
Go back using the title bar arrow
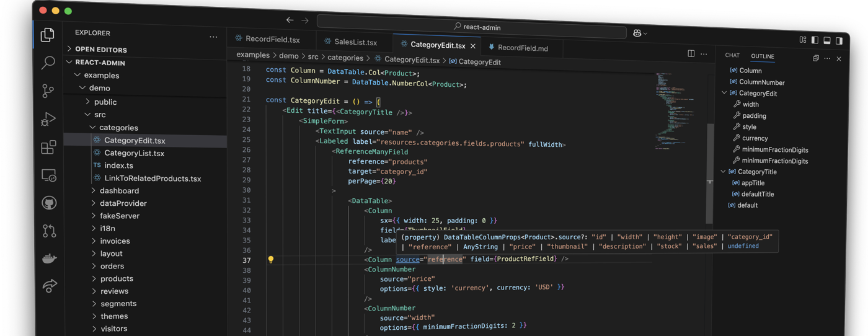(290, 20)
